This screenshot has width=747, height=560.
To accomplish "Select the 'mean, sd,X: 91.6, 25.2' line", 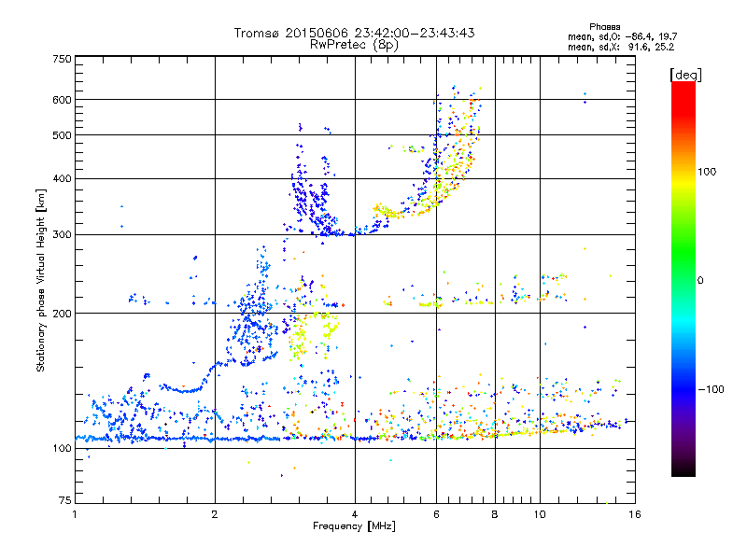I will point(621,47).
